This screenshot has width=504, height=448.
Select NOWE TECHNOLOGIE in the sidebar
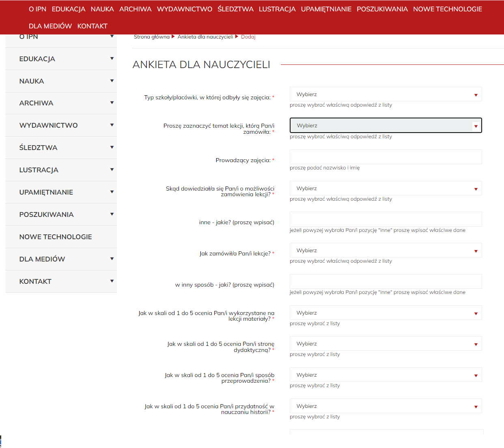[x=56, y=237]
